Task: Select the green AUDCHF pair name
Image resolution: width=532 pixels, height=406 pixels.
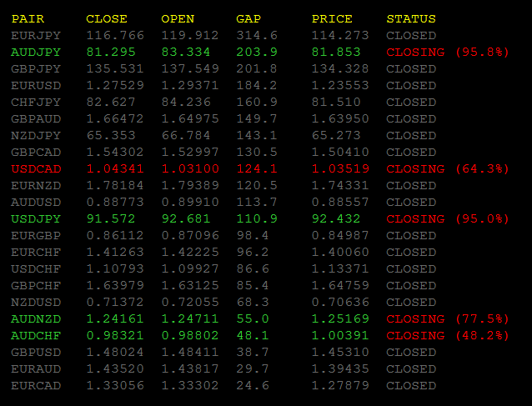Action: [36, 335]
